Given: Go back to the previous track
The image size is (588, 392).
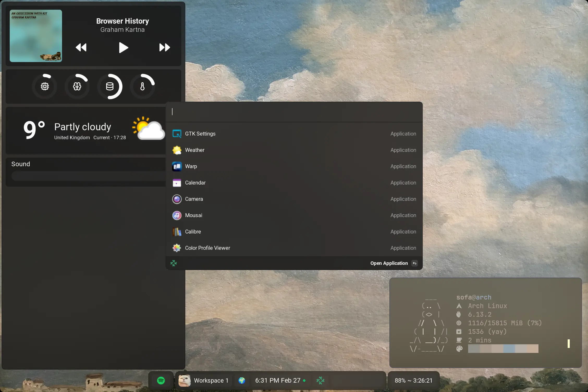Looking at the screenshot, I should (x=81, y=47).
